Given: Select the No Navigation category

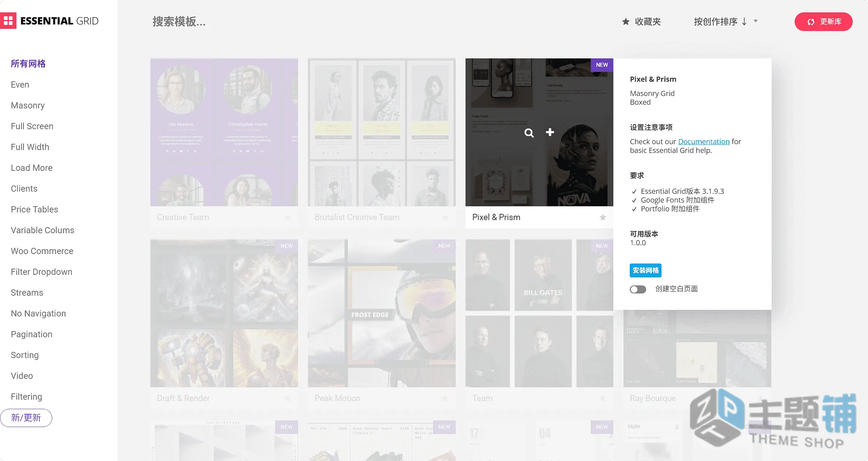Looking at the screenshot, I should [38, 314].
